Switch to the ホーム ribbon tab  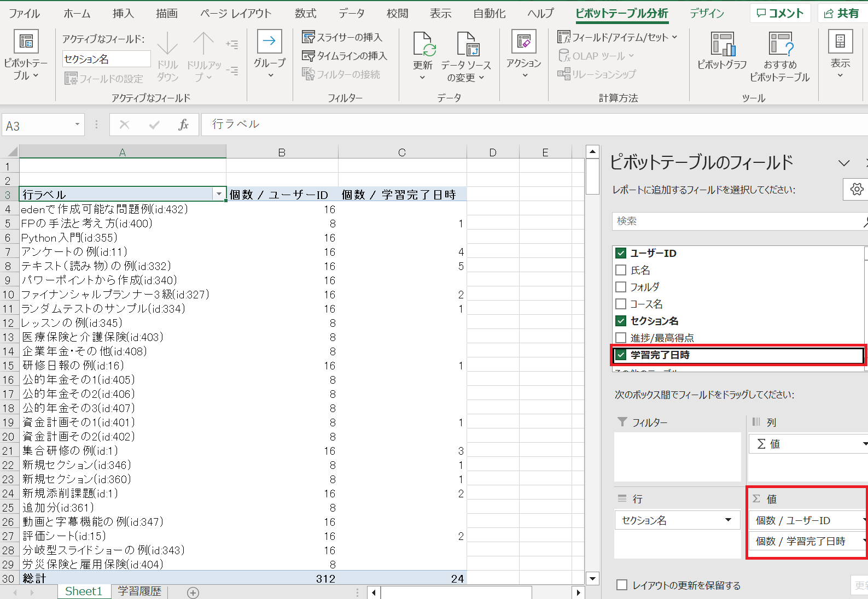point(77,13)
